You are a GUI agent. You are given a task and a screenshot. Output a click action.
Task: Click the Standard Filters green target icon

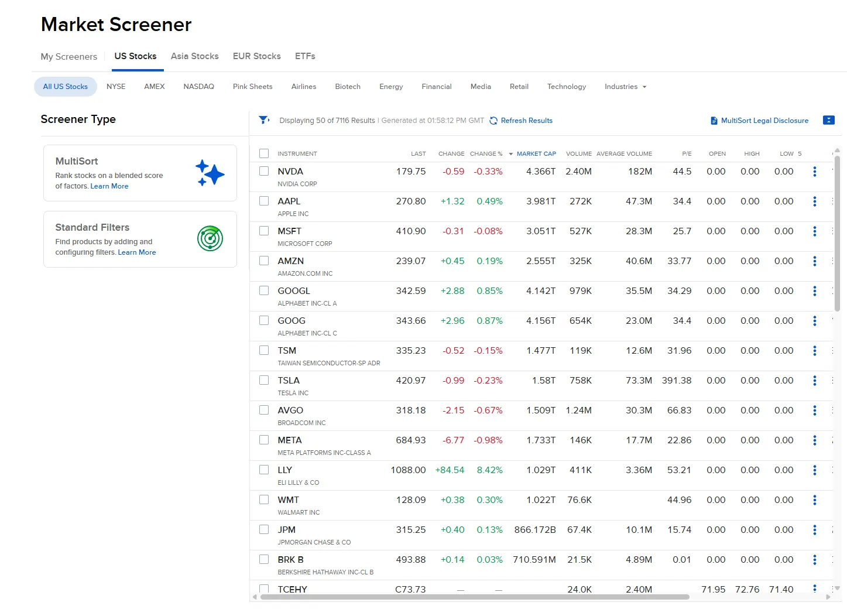click(x=210, y=238)
